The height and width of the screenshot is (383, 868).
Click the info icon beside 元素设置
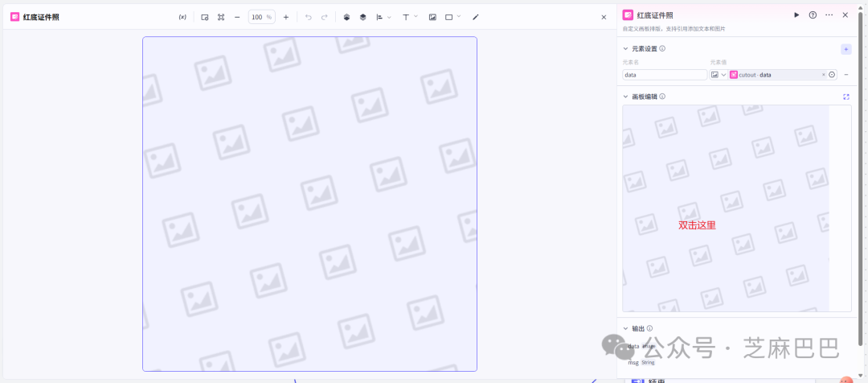[x=662, y=48]
